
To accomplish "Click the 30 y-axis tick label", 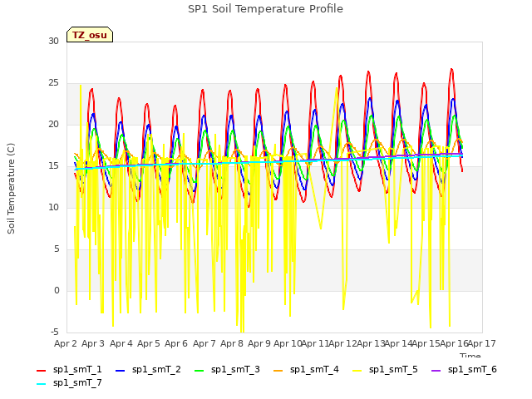I will click(x=53, y=41).
